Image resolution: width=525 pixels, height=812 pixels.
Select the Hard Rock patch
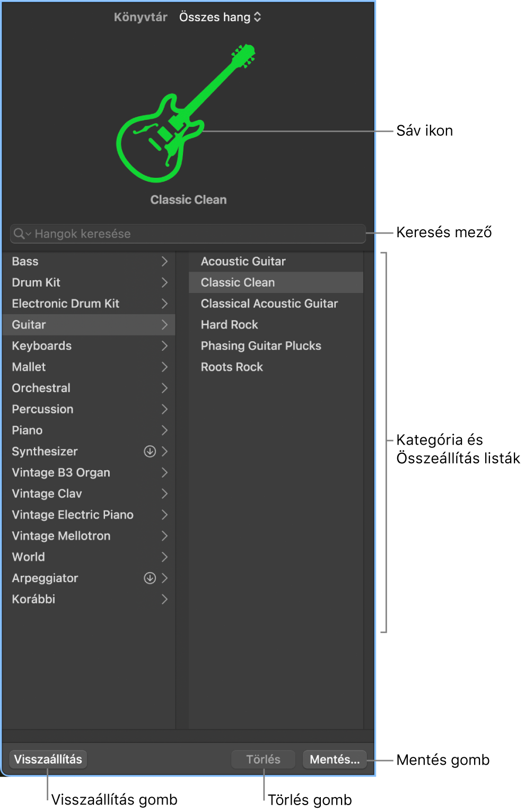[229, 324]
